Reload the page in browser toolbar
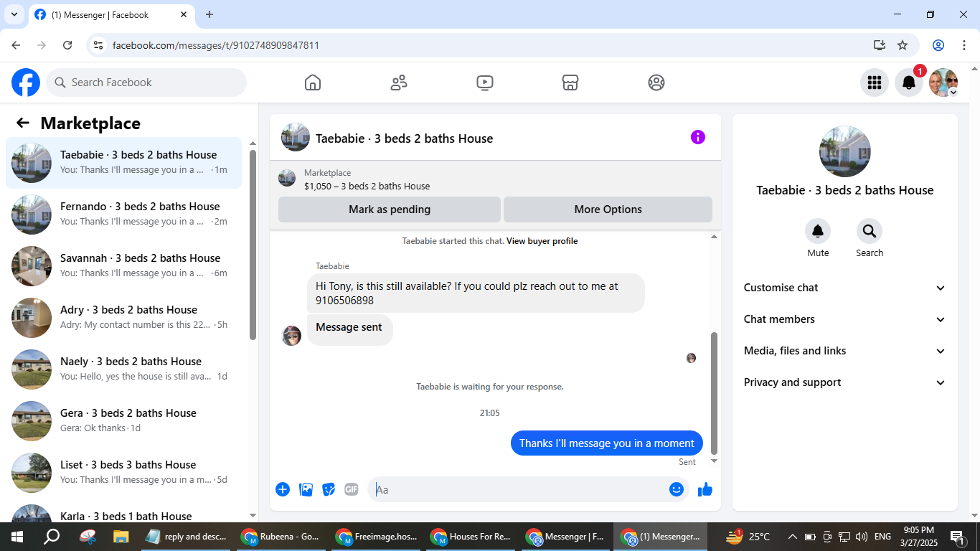 point(67,45)
